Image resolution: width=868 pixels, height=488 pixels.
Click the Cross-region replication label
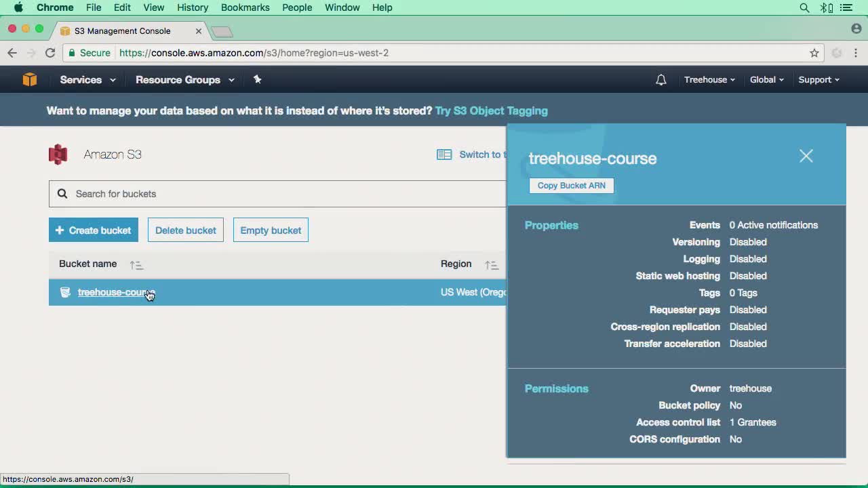665,327
